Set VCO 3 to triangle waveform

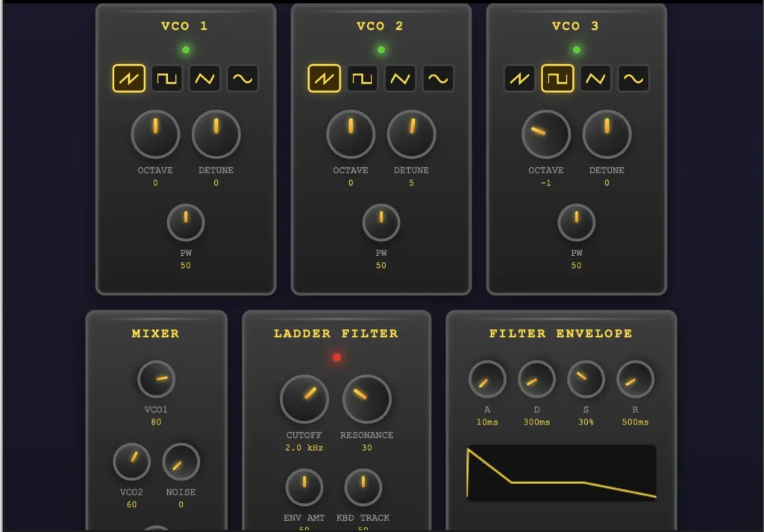595,78
